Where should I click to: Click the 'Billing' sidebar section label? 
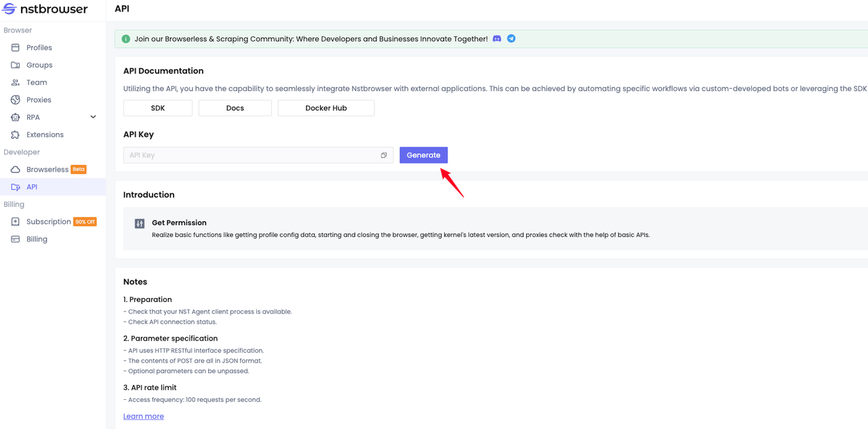click(14, 204)
